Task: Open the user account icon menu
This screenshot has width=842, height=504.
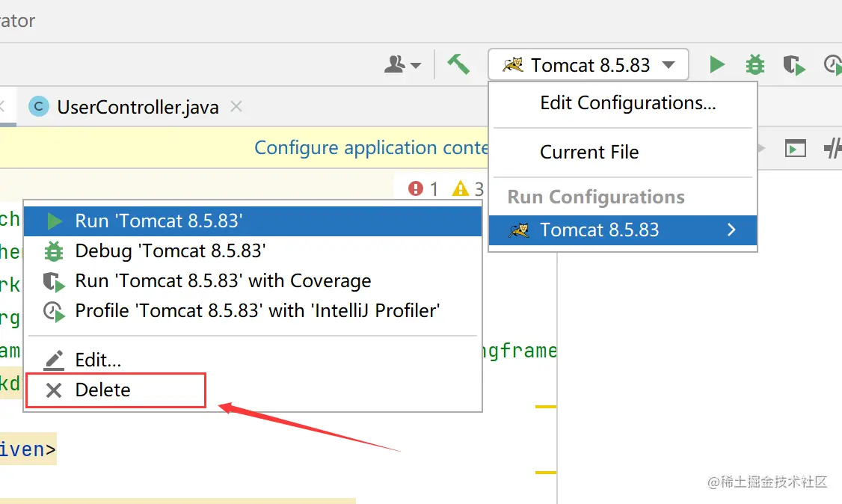Action: [x=402, y=65]
